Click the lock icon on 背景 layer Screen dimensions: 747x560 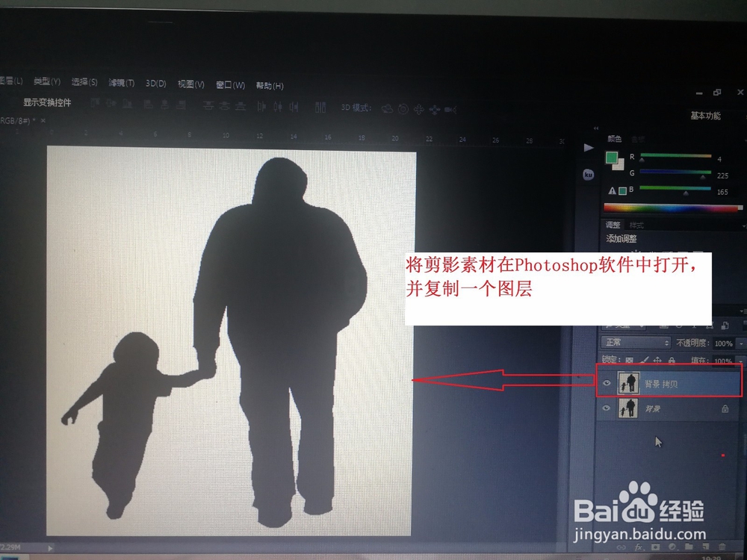point(725,408)
